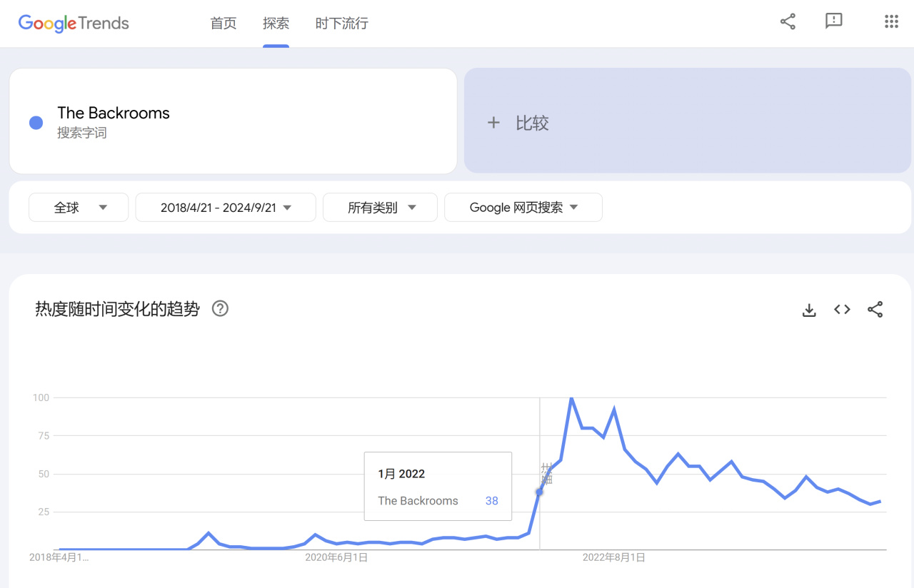This screenshot has height=588, width=914.
Task: Download the trend chart as CSV
Action: click(x=809, y=310)
